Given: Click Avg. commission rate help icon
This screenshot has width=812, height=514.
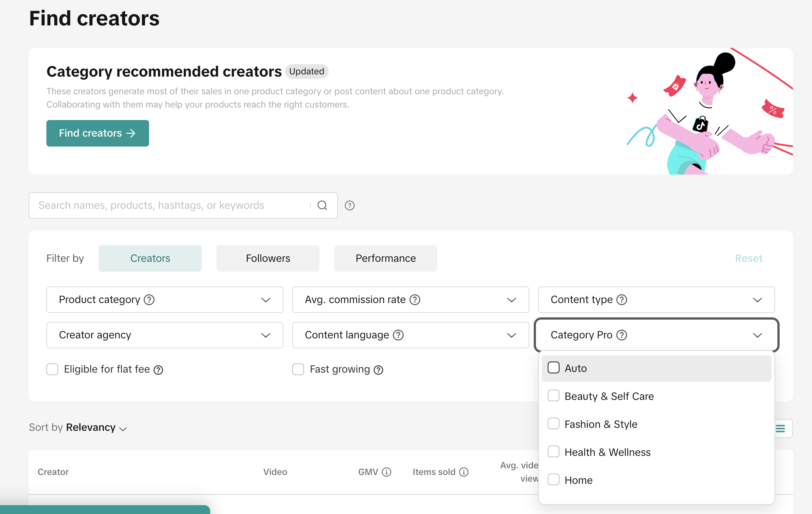Looking at the screenshot, I should pos(415,300).
